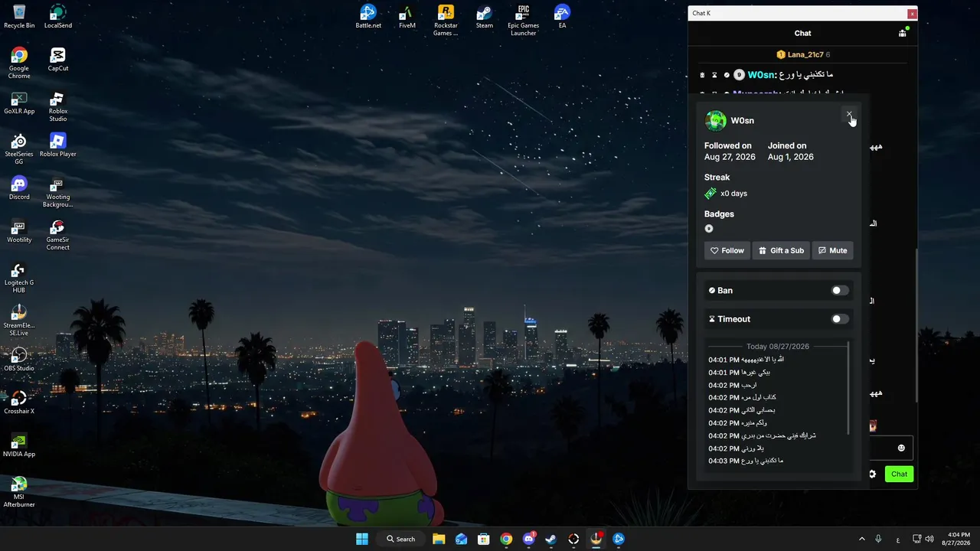The height and width of the screenshot is (551, 980).
Task: Open Google Chrome desktop shortcut
Action: tap(19, 63)
